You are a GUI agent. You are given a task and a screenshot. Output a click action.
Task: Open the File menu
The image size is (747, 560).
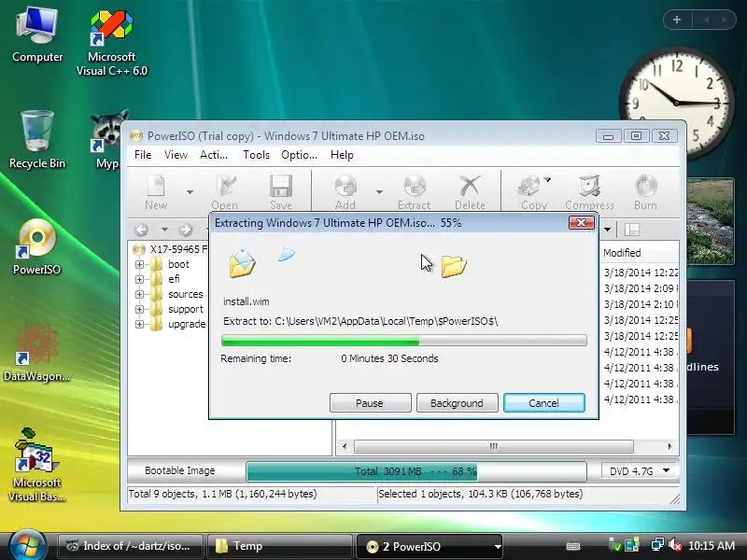pyautogui.click(x=143, y=155)
